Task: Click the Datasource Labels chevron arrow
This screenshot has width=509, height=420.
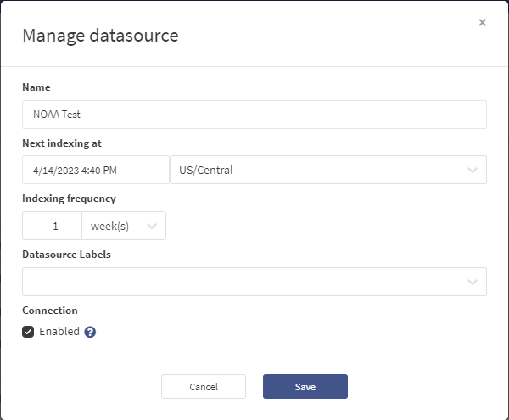Action: click(473, 282)
